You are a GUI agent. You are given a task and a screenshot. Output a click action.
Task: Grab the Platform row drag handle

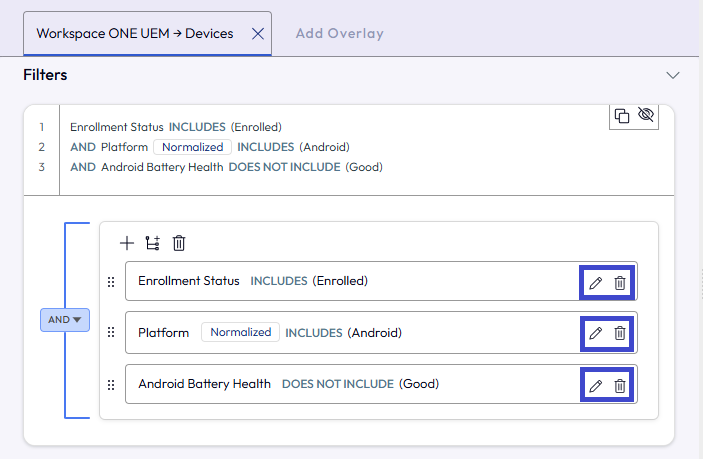tap(111, 332)
